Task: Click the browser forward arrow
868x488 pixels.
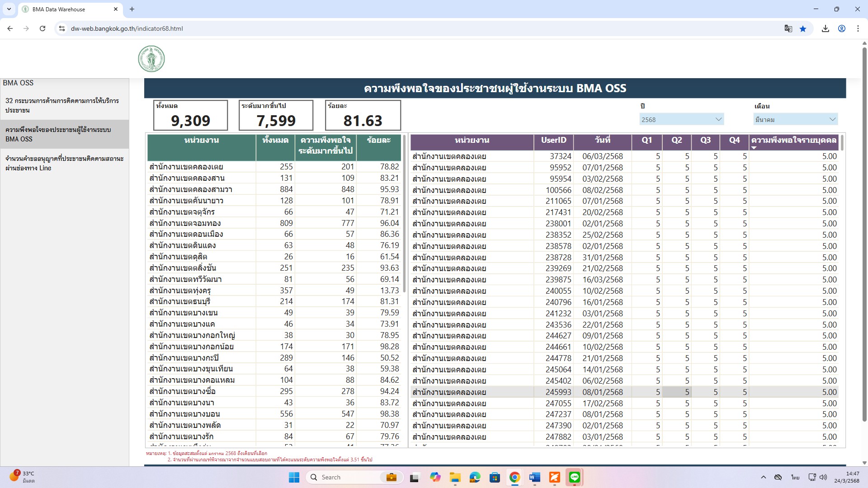Action: [26, 28]
